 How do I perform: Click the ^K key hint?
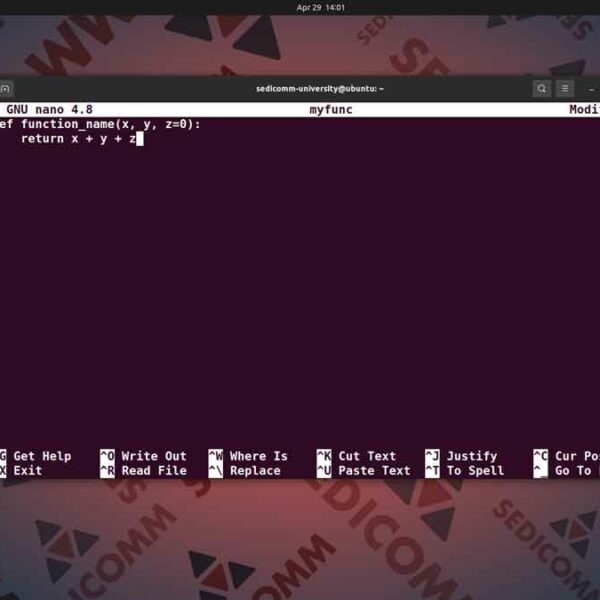[x=324, y=456]
